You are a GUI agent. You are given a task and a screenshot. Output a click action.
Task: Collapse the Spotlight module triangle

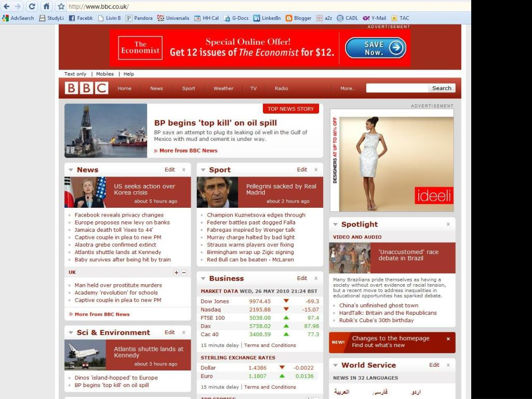click(x=335, y=224)
